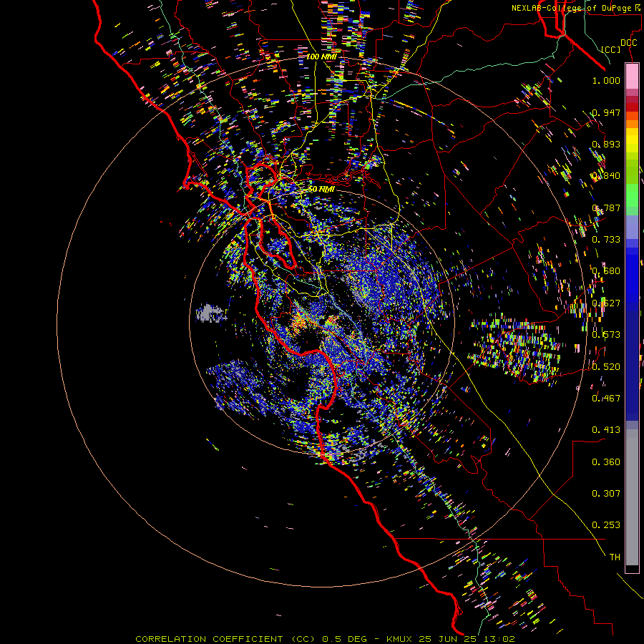644x644 pixels.
Task: Select the 0.413 scale value
Action: click(x=606, y=430)
